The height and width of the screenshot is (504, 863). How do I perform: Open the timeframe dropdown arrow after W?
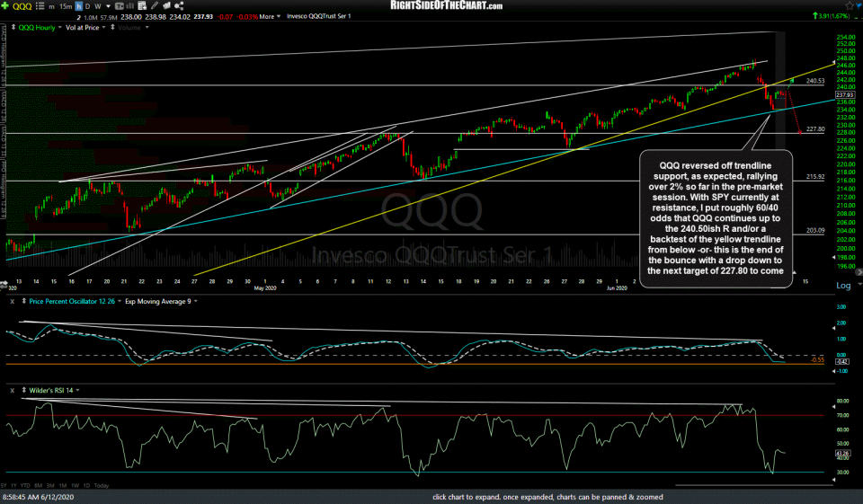tap(108, 6)
